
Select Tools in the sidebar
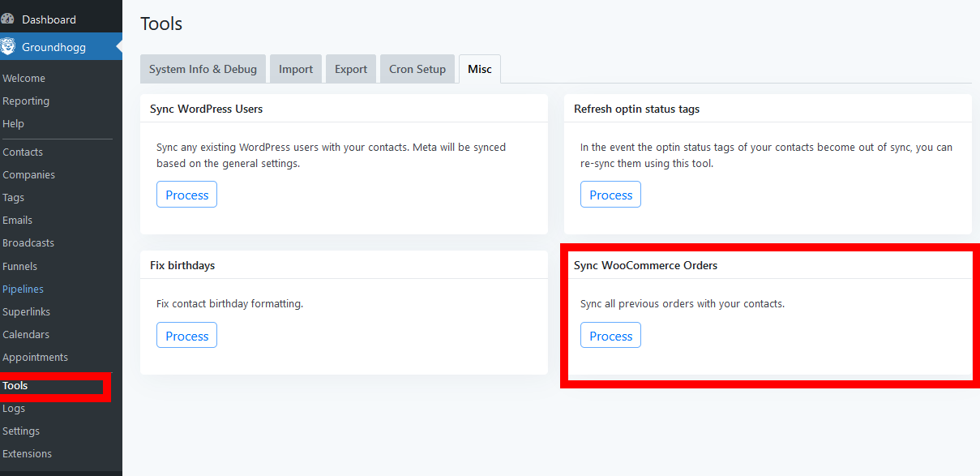[15, 386]
